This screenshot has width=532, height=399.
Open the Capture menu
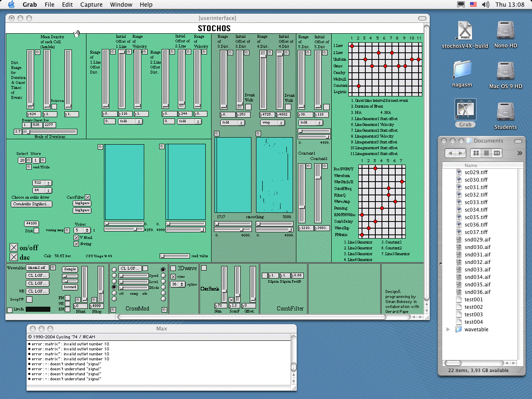tap(91, 5)
